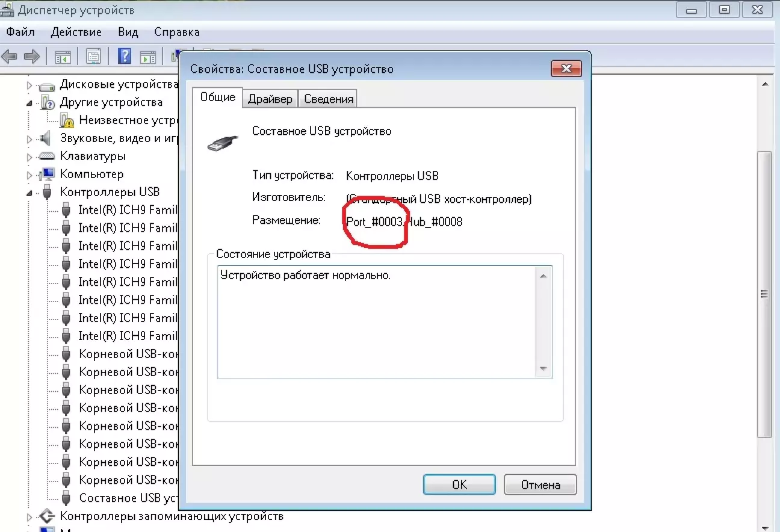Screen dimensions: 780x532
Task: Open the Вид menu
Action: [x=128, y=32]
